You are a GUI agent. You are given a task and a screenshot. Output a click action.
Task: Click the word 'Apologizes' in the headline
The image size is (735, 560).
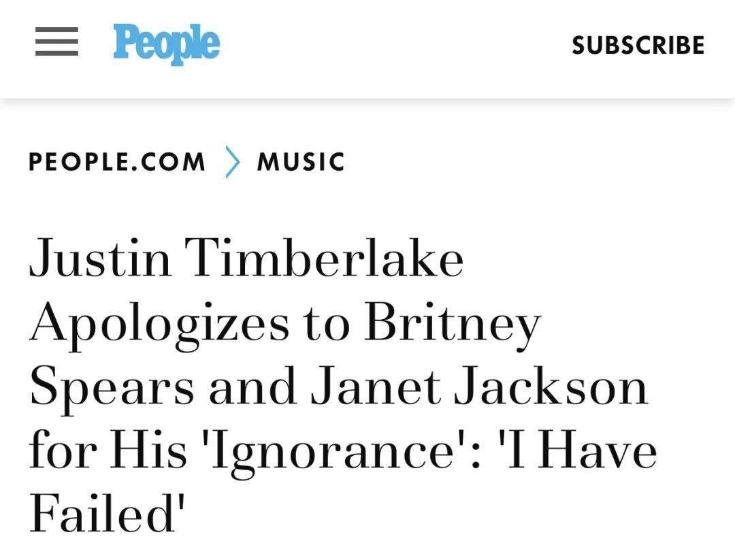click(159, 325)
